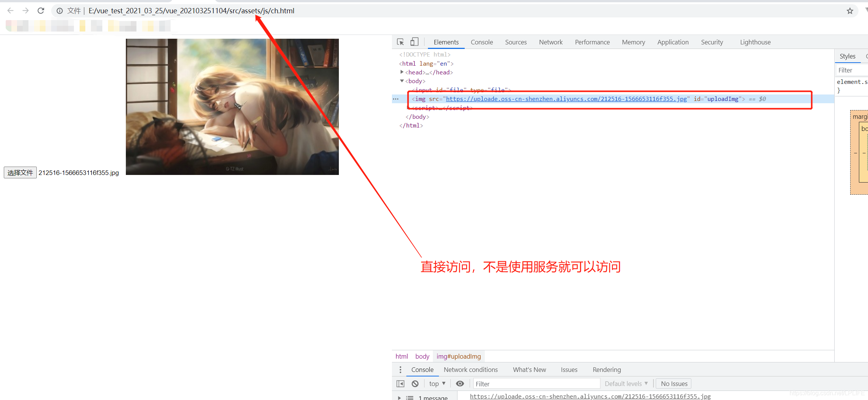Reload the ch.html page
The height and width of the screenshot is (400, 868).
(x=41, y=11)
